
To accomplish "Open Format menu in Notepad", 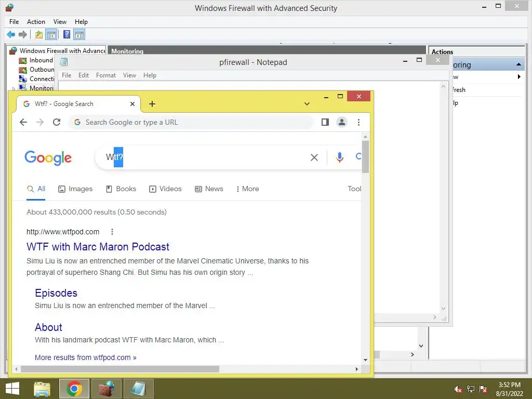I will click(106, 75).
